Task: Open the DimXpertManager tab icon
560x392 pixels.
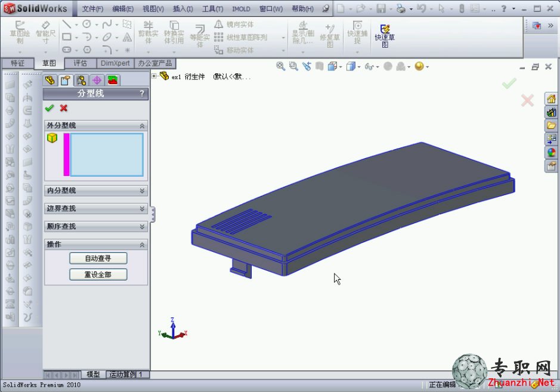Action: (97, 80)
